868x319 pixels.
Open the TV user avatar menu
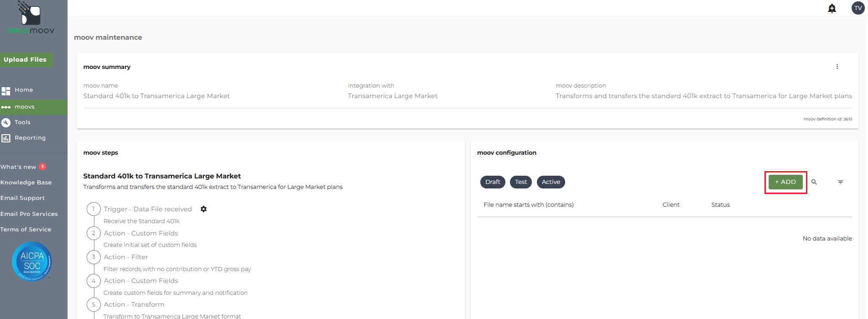coord(858,8)
